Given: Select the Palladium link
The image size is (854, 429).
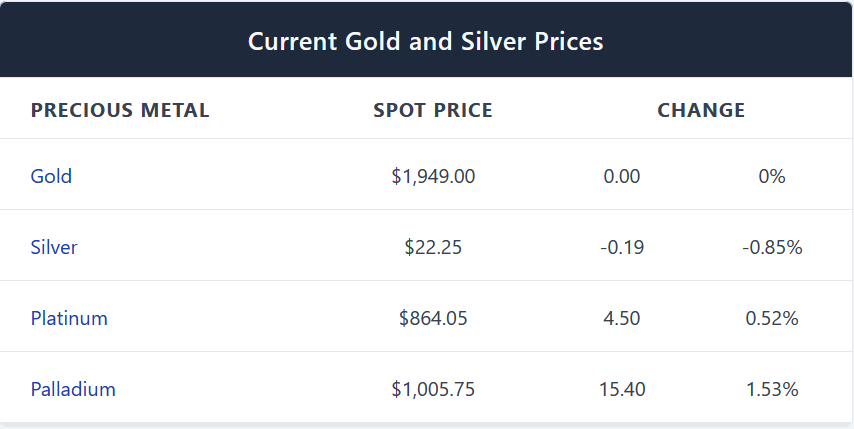Looking at the screenshot, I should click(73, 389).
